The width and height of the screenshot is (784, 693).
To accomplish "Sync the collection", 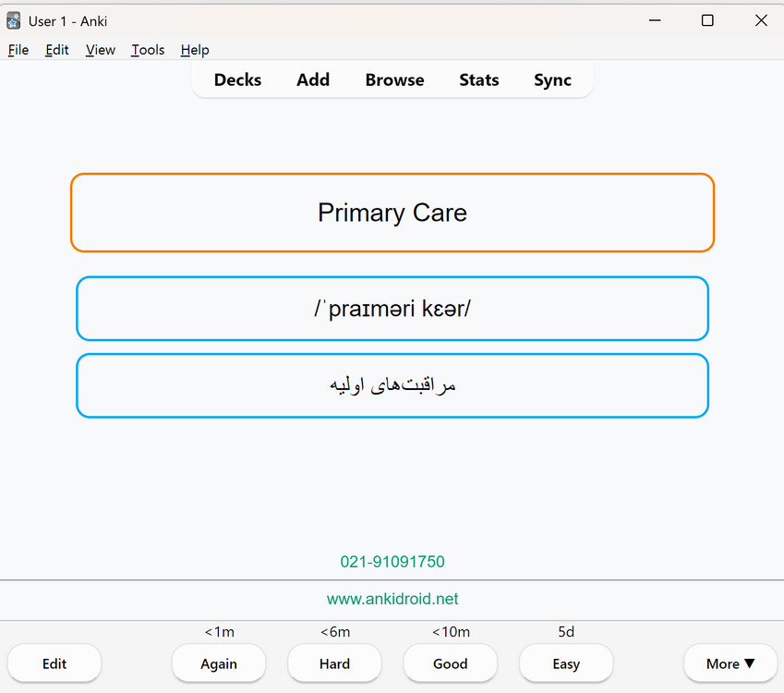I will coord(552,80).
